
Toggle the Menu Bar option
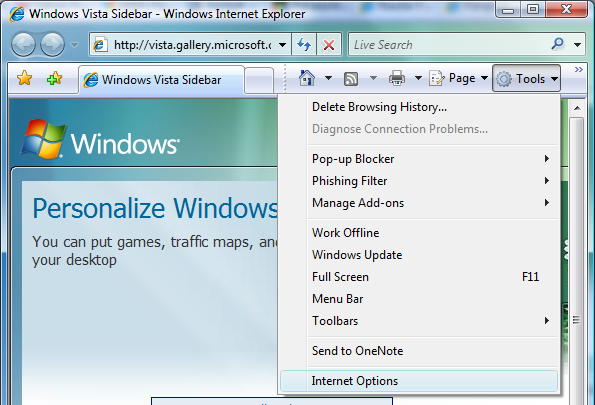pyautogui.click(x=419, y=299)
